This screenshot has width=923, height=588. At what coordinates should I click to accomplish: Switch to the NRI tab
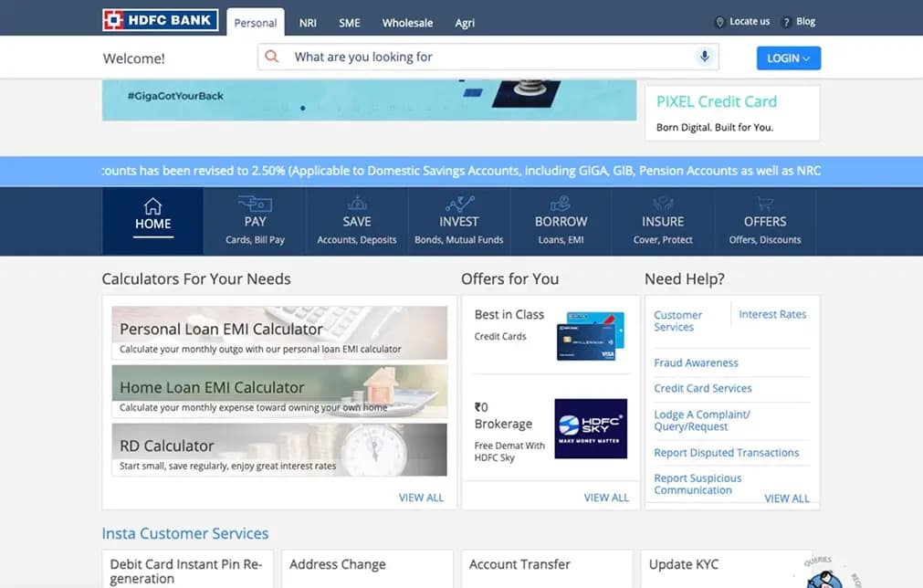coord(308,23)
